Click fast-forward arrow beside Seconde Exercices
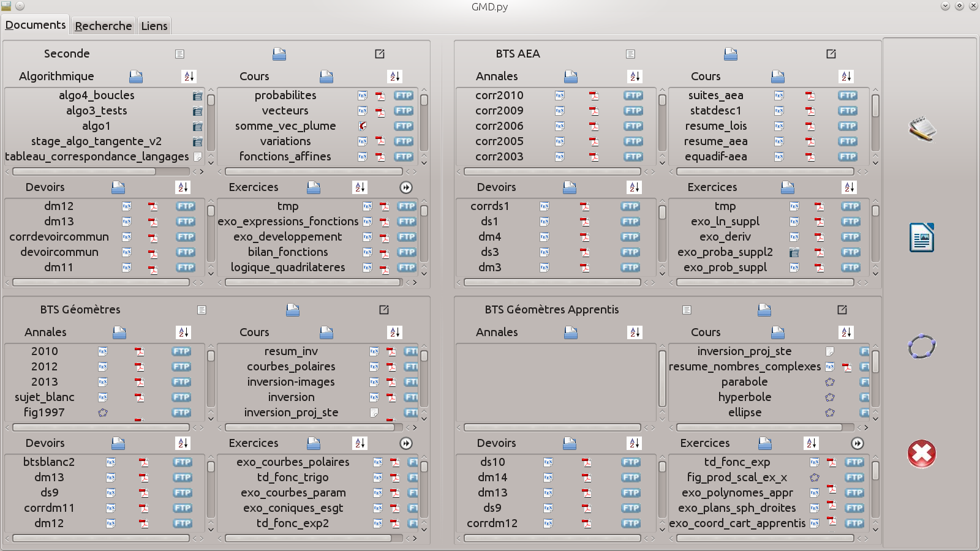The image size is (980, 551). [406, 187]
